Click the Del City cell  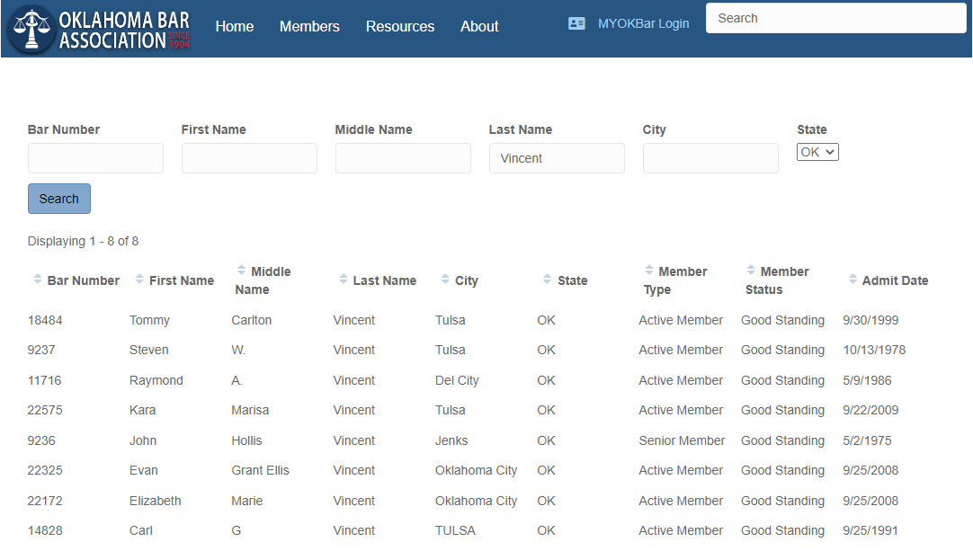click(x=457, y=380)
